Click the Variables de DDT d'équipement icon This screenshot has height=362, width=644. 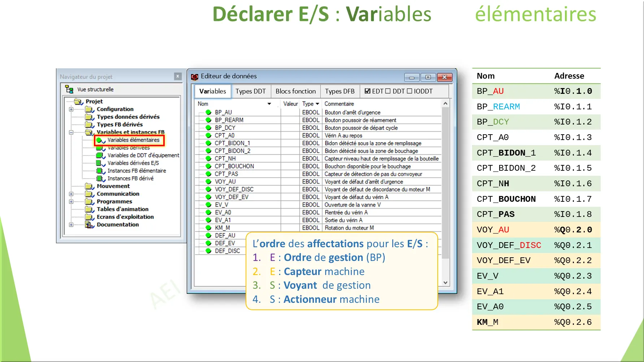[x=100, y=156]
